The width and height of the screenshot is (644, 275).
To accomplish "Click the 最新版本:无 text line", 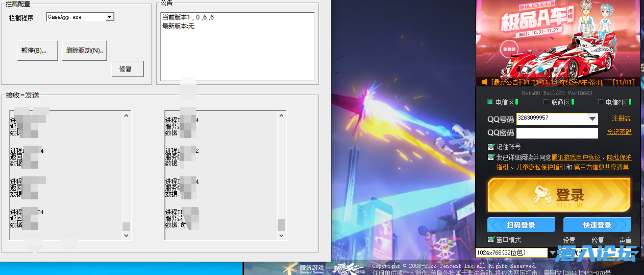I will (x=179, y=26).
